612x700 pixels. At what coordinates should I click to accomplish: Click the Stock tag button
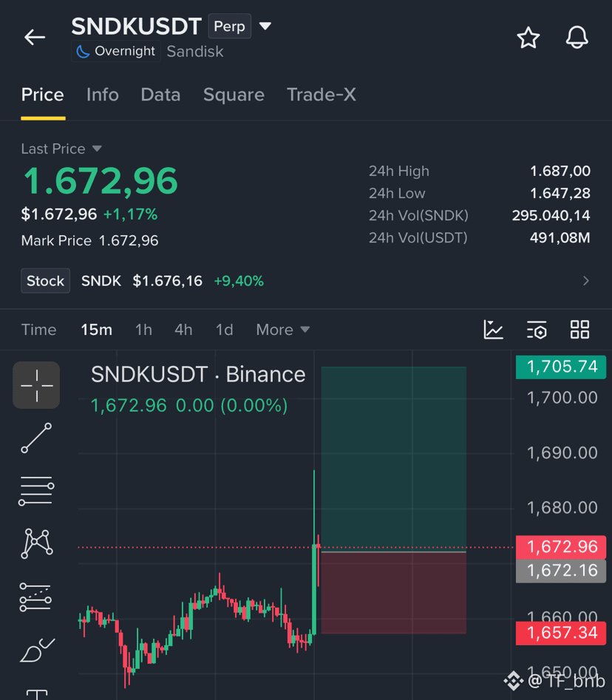pyautogui.click(x=45, y=281)
